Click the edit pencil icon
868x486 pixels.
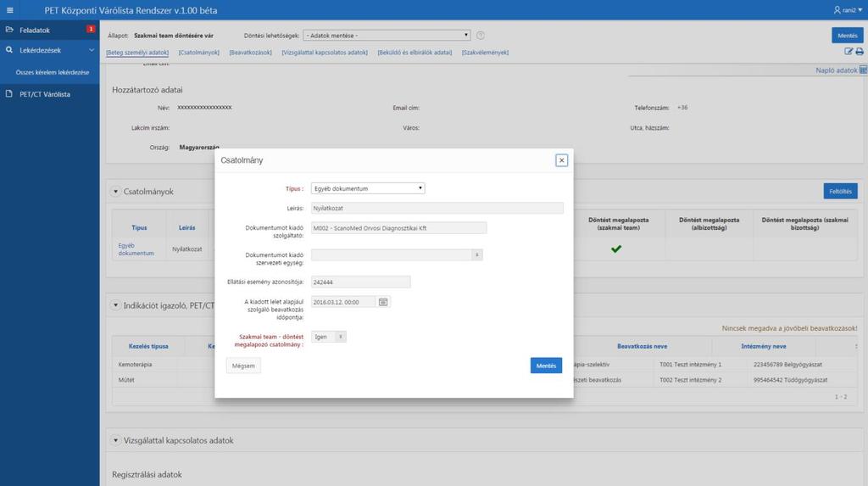click(x=848, y=52)
